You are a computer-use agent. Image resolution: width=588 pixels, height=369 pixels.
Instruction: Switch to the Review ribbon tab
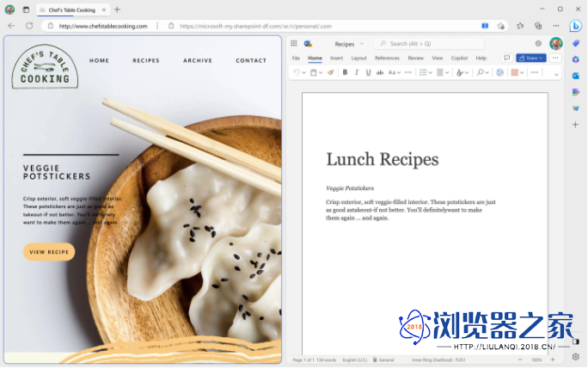pos(415,58)
